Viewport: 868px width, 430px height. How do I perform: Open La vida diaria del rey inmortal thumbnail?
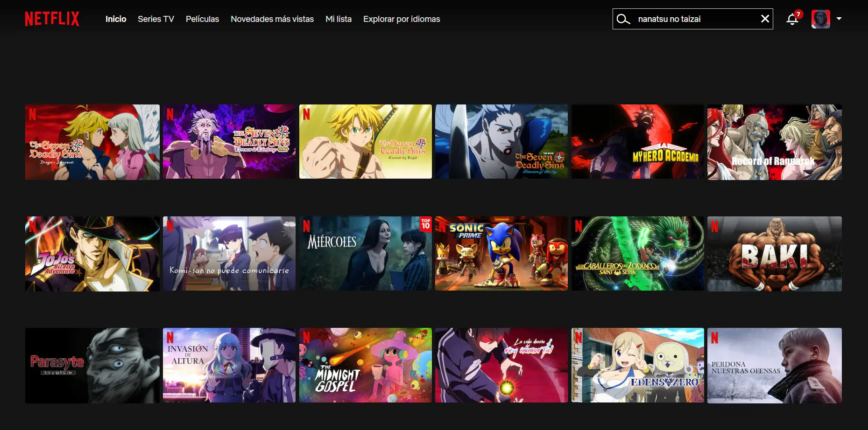[501, 365]
